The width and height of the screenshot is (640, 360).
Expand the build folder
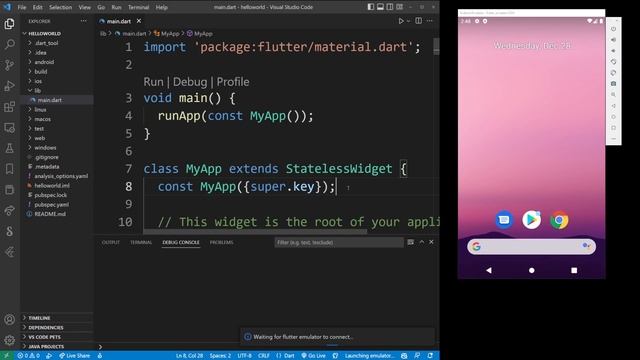[x=40, y=71]
